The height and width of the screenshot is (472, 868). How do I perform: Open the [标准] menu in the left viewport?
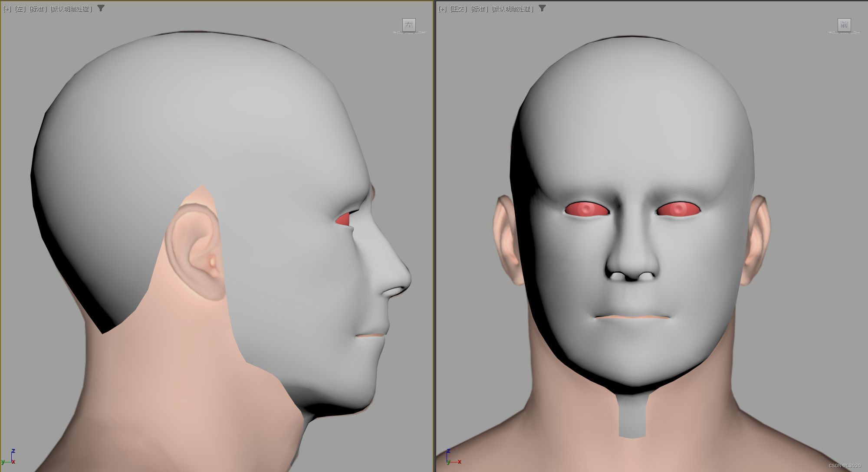click(38, 9)
